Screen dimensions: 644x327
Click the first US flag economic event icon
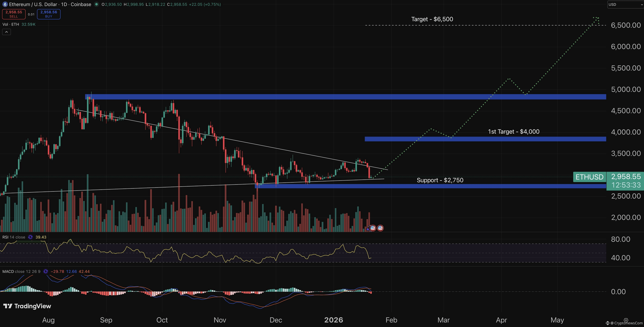click(373, 228)
